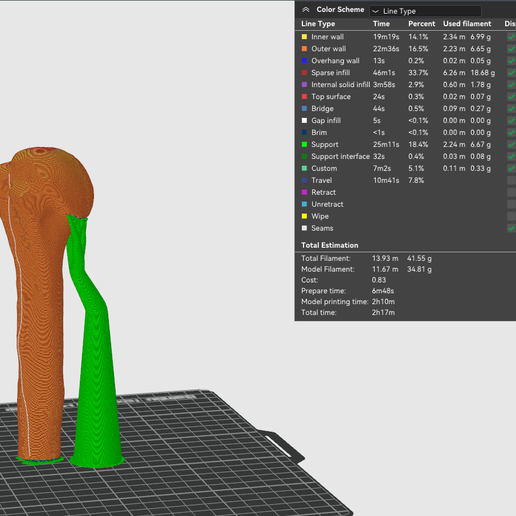Select the Overhang wall row label
The height and width of the screenshot is (516, 516).
pyautogui.click(x=335, y=61)
